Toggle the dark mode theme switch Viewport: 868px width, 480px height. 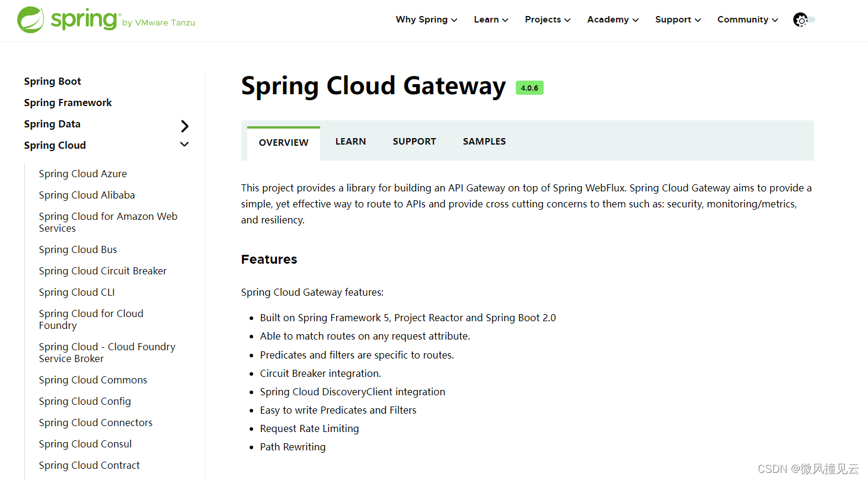click(x=805, y=20)
